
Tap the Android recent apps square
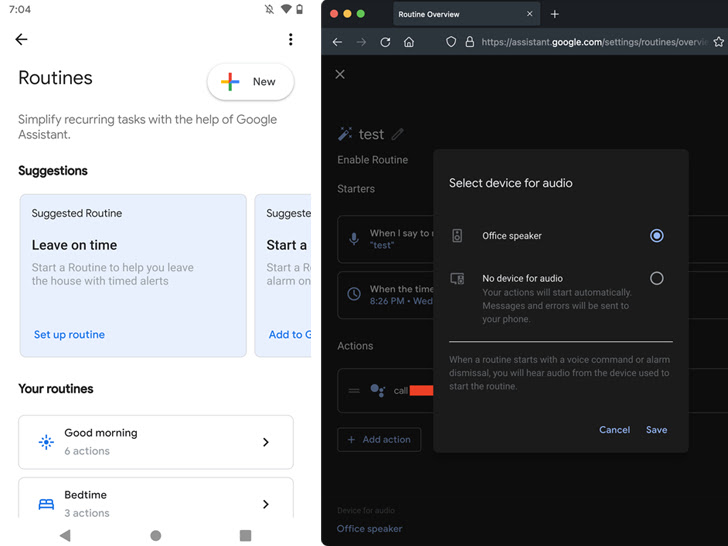(x=245, y=536)
